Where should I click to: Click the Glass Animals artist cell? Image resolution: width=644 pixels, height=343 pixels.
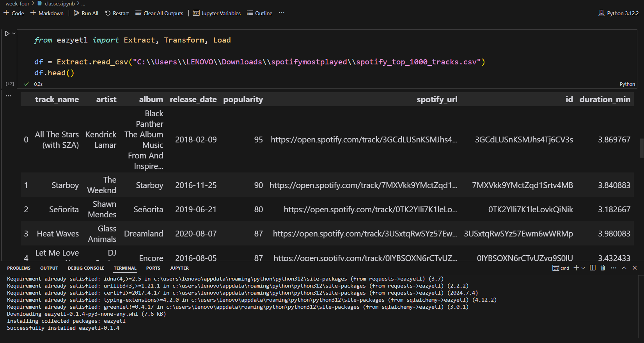pos(102,234)
